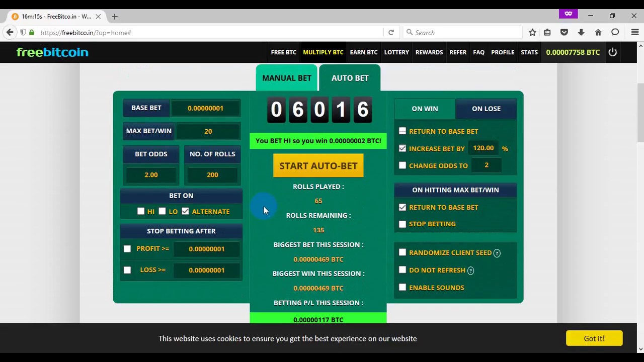This screenshot has width=644, height=362.
Task: Open the bookmarks list icon
Action: coord(547,33)
